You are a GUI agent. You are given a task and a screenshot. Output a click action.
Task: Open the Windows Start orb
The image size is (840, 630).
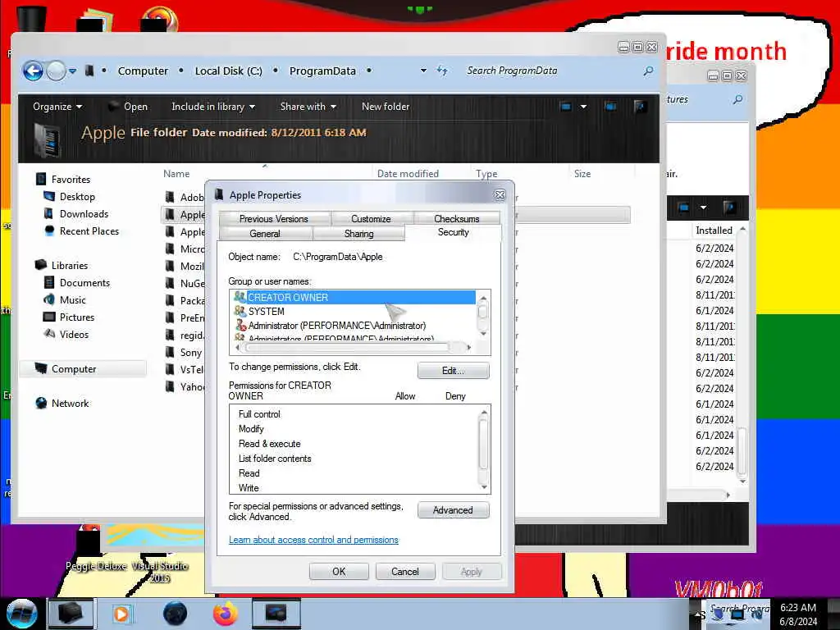(x=22, y=614)
